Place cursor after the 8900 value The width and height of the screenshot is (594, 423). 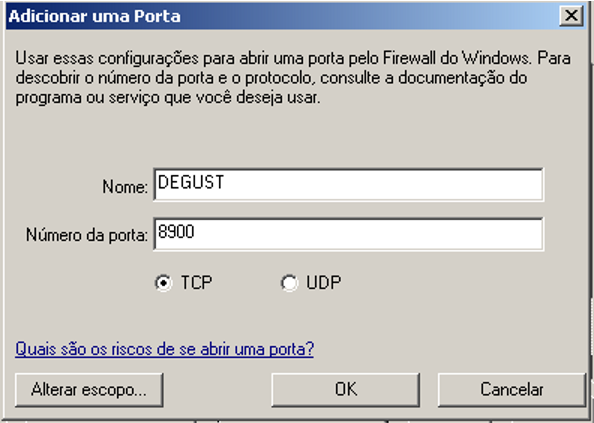(195, 231)
